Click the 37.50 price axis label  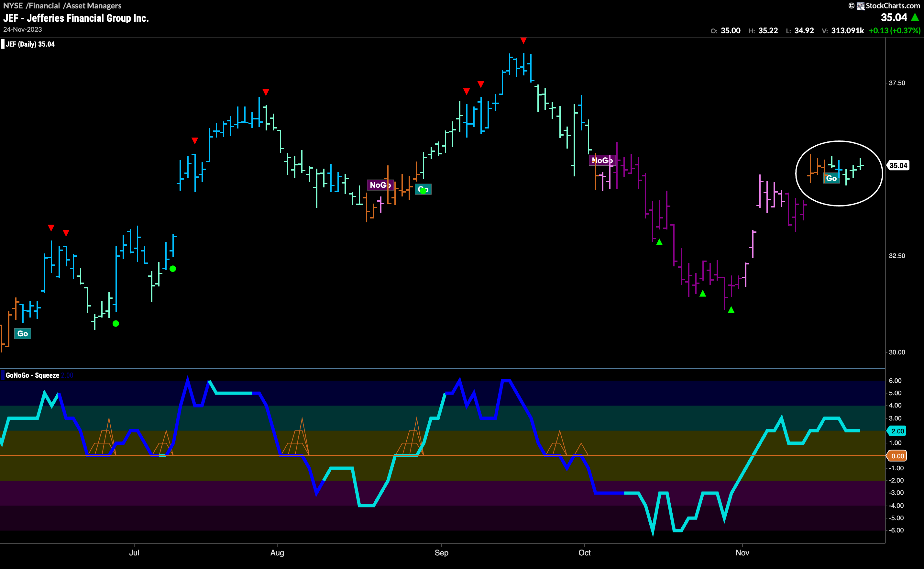pos(897,83)
